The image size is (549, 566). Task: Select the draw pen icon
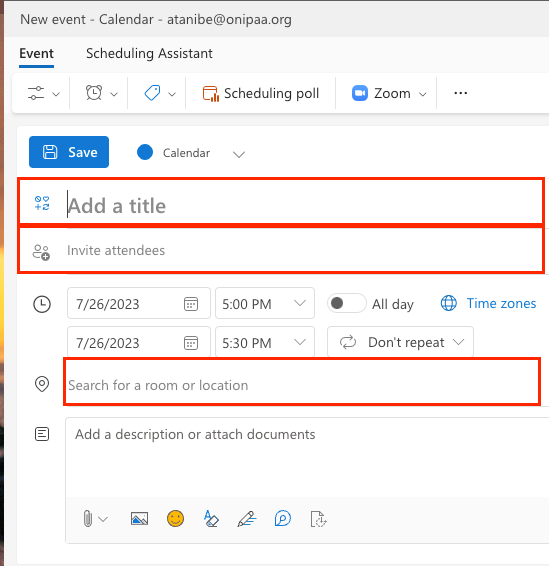coord(247,519)
